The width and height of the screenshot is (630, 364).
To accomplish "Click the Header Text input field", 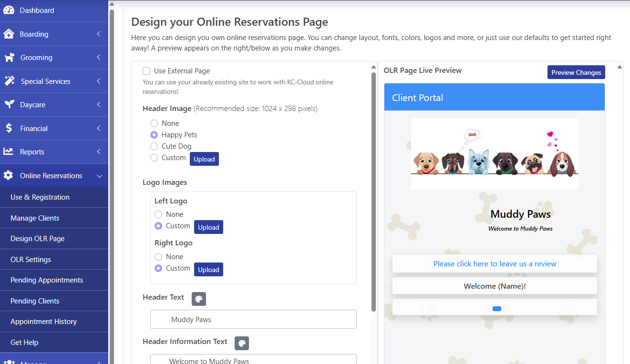I will (253, 320).
